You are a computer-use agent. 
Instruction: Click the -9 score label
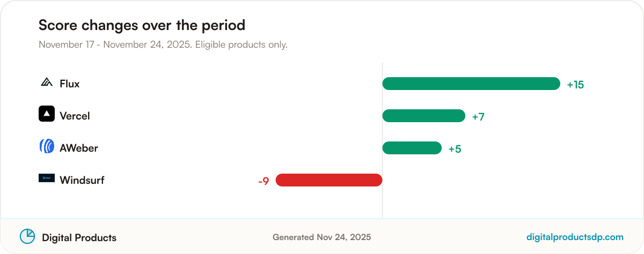[x=264, y=181]
